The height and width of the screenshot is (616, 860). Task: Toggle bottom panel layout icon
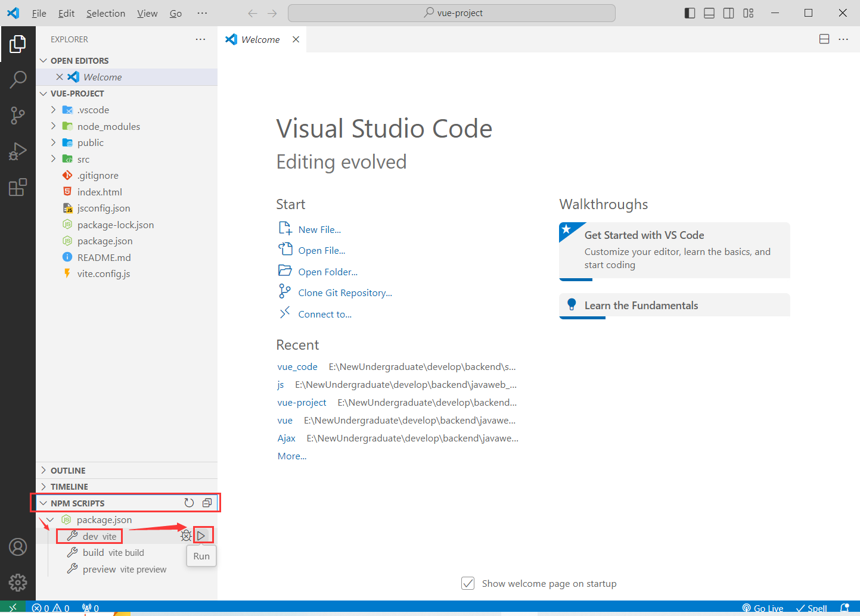(709, 13)
